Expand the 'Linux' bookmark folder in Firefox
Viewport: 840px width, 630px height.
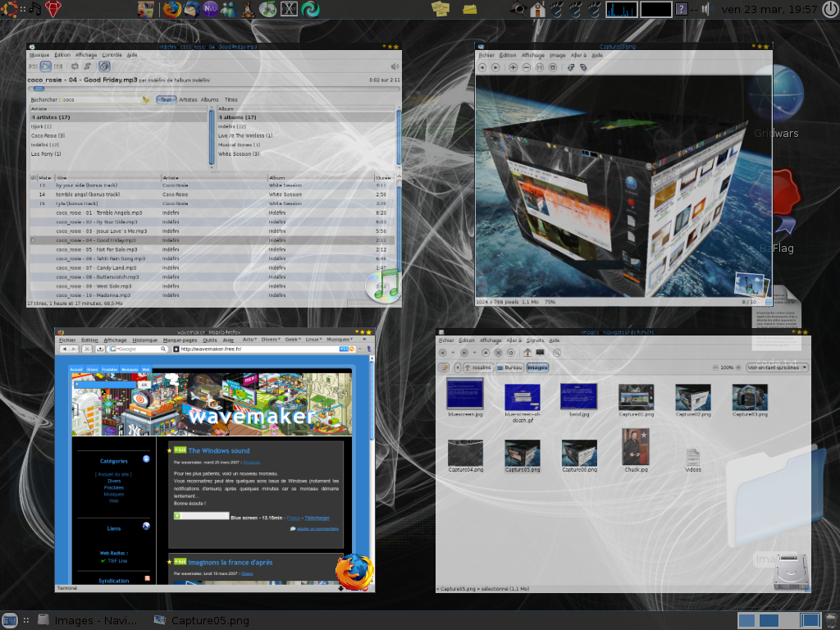click(x=314, y=340)
